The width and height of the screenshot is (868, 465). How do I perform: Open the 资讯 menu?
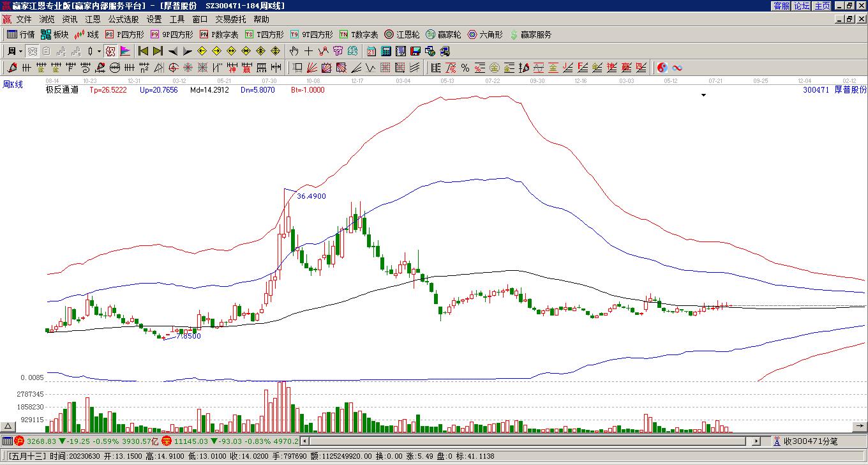tap(70, 20)
